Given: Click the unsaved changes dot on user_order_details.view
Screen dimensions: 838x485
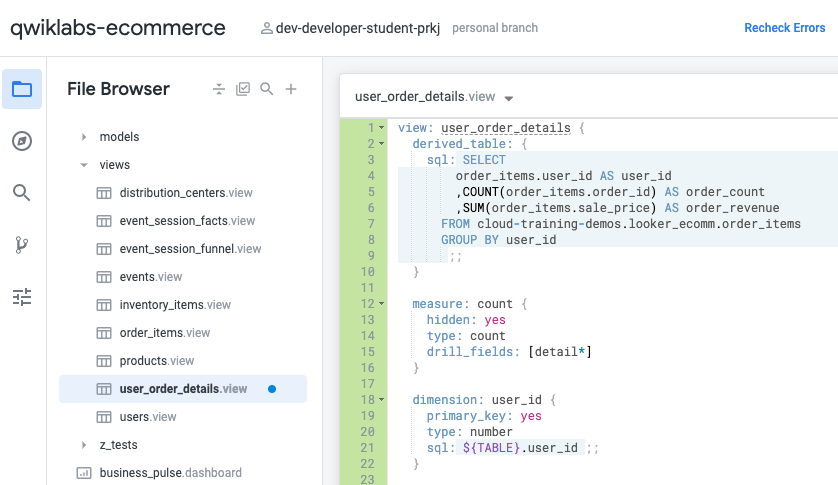Looking at the screenshot, I should point(272,389).
